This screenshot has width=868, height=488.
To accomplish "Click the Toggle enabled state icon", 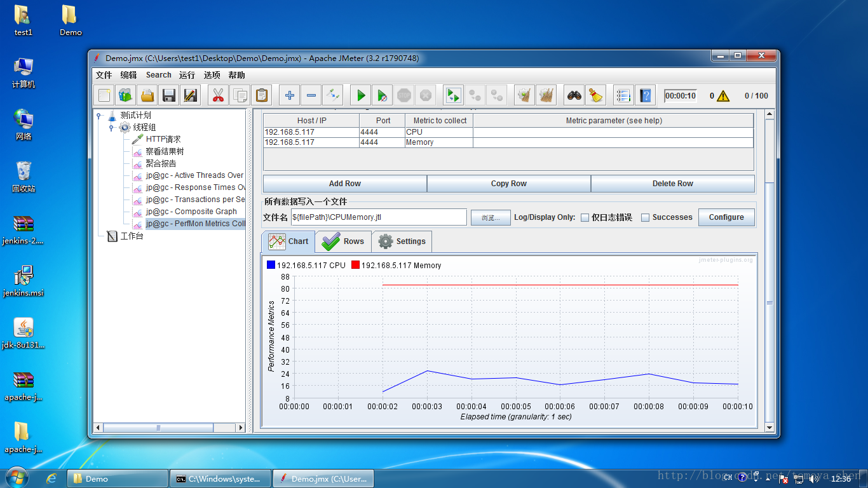I will click(x=333, y=95).
